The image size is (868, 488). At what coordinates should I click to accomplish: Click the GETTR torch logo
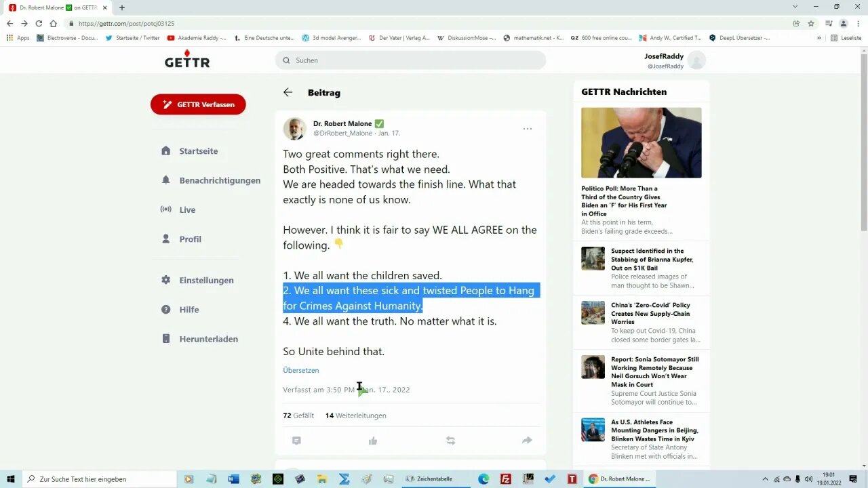187,59
